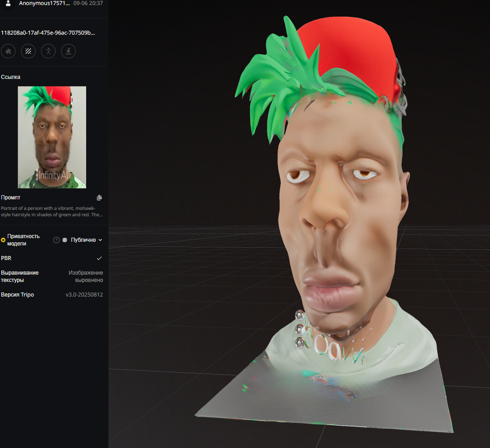Click the question mark help icon
Image resolution: width=490 pixels, height=448 pixels.
coord(57,240)
